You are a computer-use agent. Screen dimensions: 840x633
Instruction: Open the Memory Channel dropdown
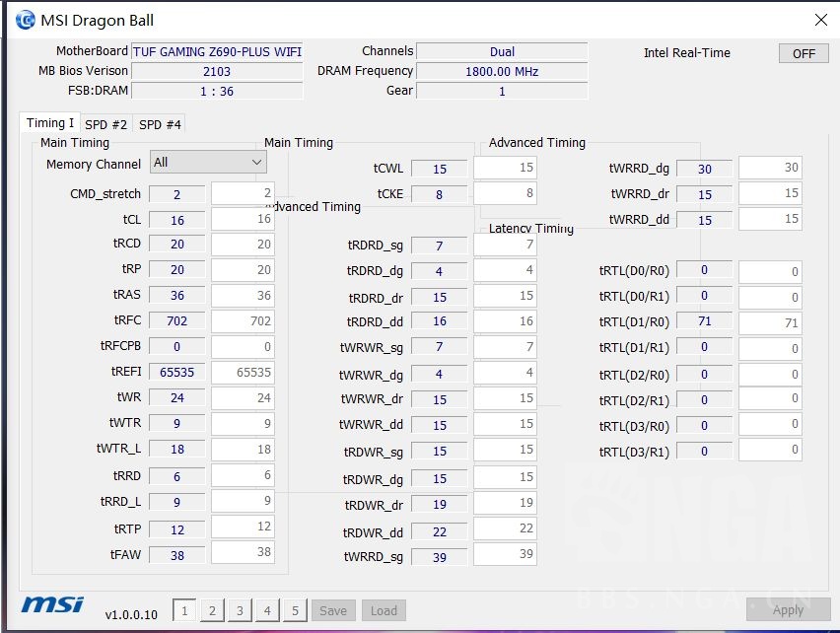point(208,163)
